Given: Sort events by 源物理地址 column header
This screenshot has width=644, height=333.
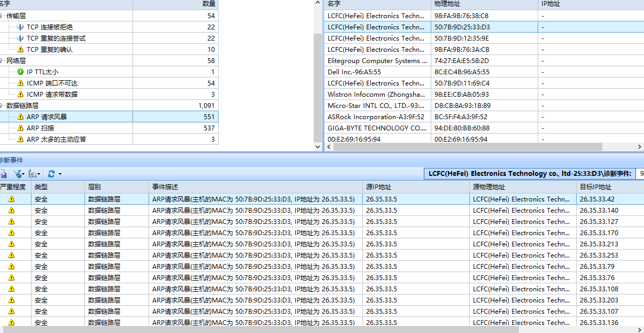Looking at the screenshot, I should point(523,187).
